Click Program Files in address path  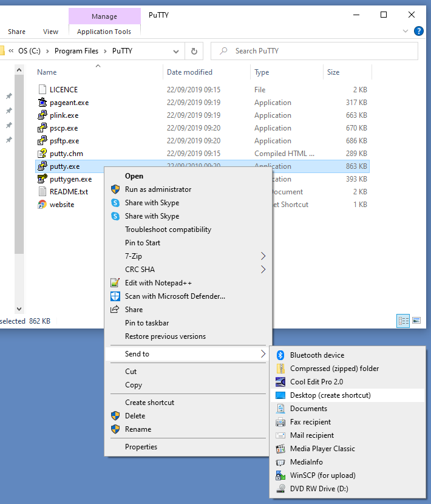(76, 51)
